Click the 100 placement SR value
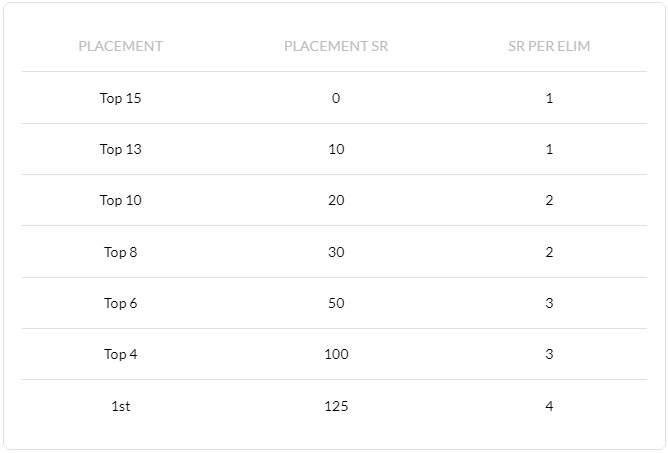This screenshot has height=453, width=668. [336, 354]
